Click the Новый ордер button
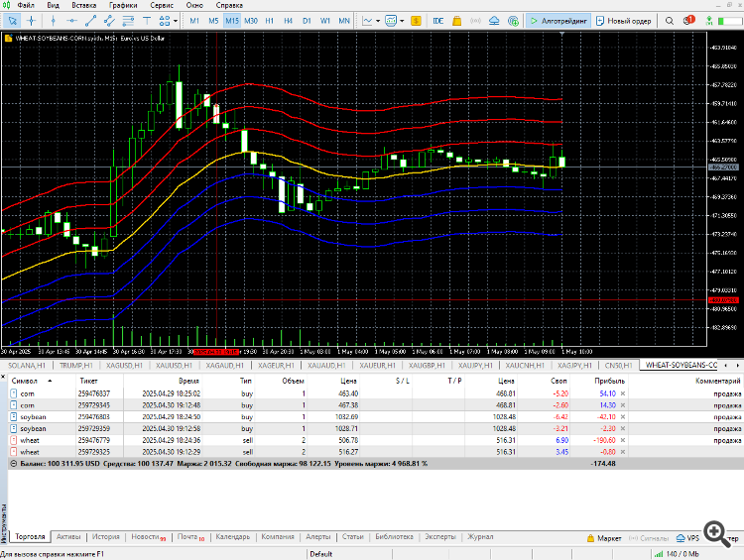The width and height of the screenshot is (744, 560). point(624,21)
